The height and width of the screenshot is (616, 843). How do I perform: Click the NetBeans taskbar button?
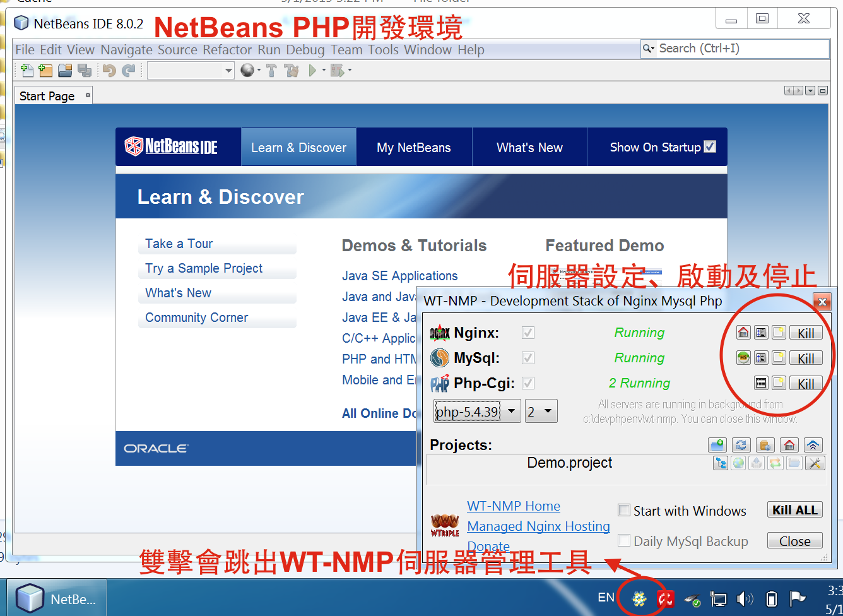pyautogui.click(x=57, y=598)
